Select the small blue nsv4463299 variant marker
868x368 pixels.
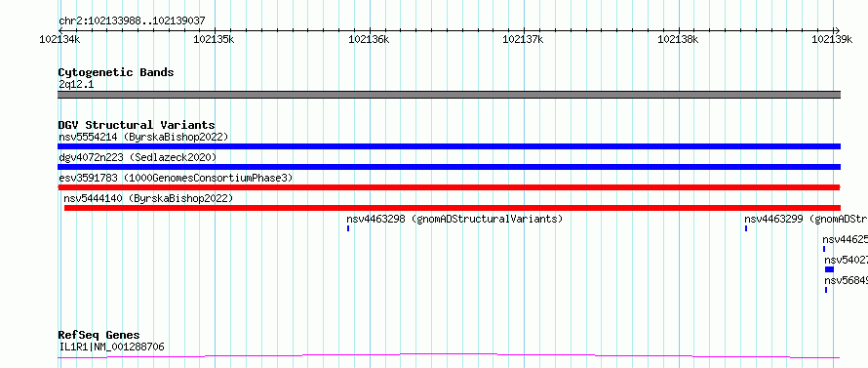point(746,228)
